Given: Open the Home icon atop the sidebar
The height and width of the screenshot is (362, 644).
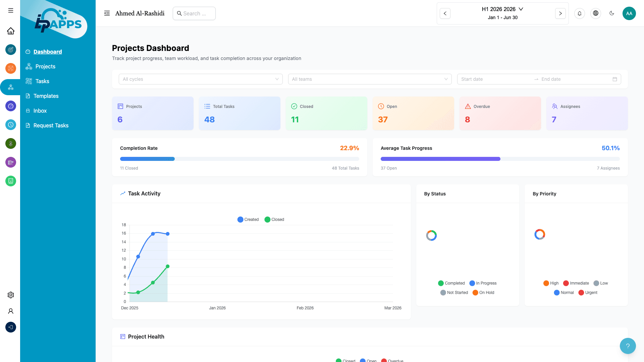Looking at the screenshot, I should point(10,31).
